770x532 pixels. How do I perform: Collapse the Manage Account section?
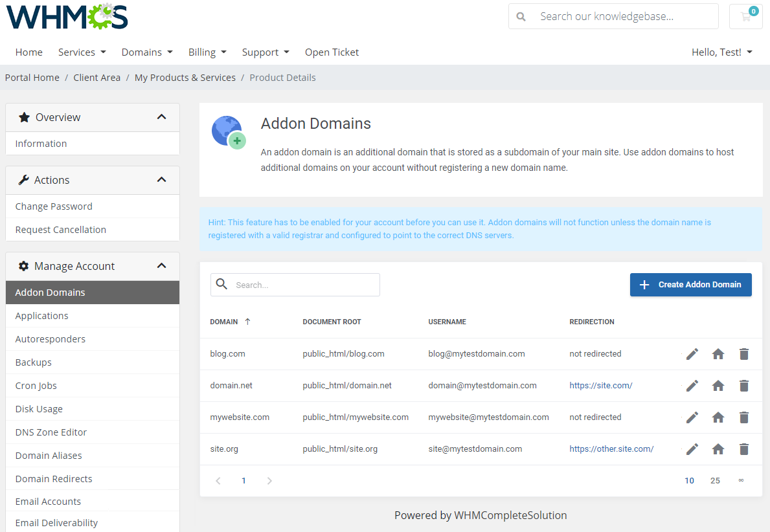(x=161, y=265)
